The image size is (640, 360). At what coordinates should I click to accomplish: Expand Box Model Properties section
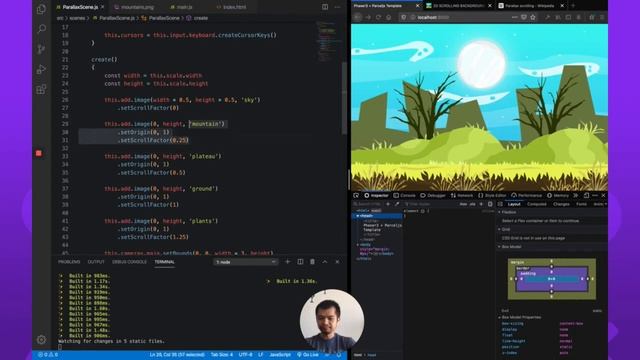pyautogui.click(x=499, y=317)
